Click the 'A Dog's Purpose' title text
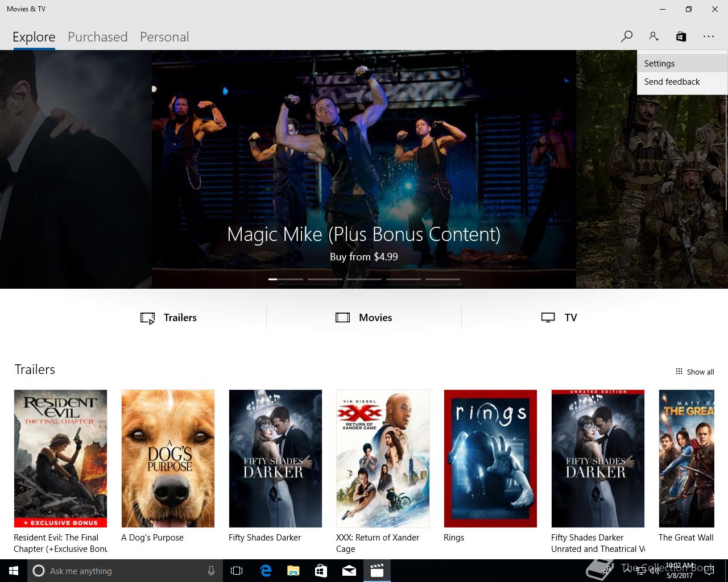The height and width of the screenshot is (582, 728). pos(152,538)
